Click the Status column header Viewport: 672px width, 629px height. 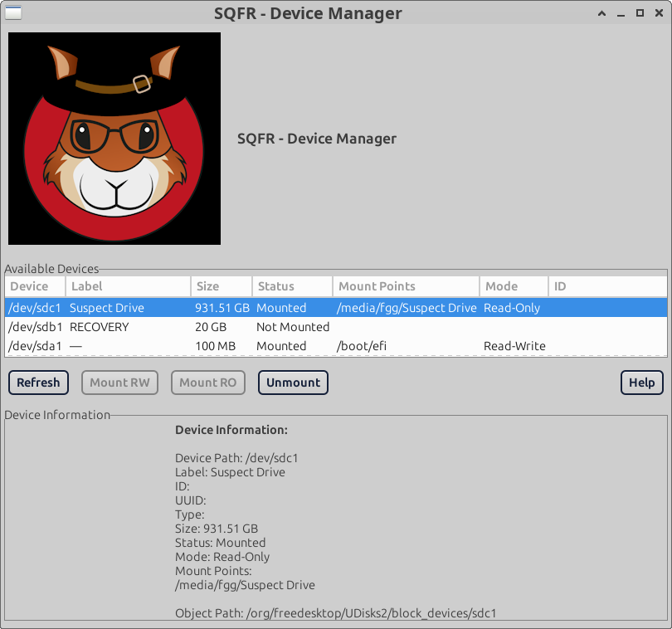point(290,286)
